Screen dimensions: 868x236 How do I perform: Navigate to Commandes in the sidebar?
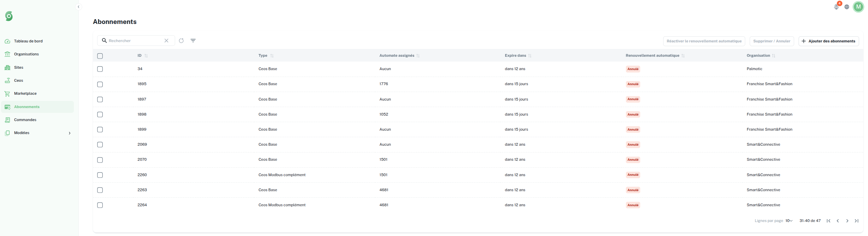25,120
